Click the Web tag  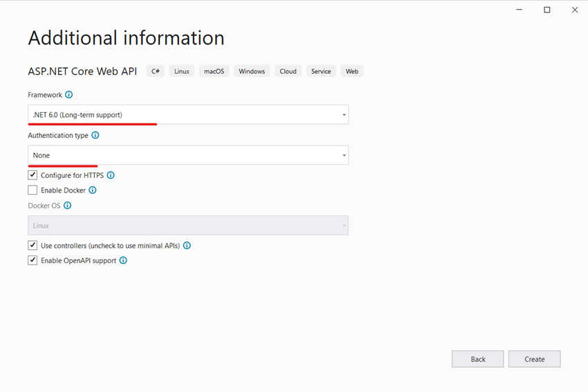click(351, 71)
